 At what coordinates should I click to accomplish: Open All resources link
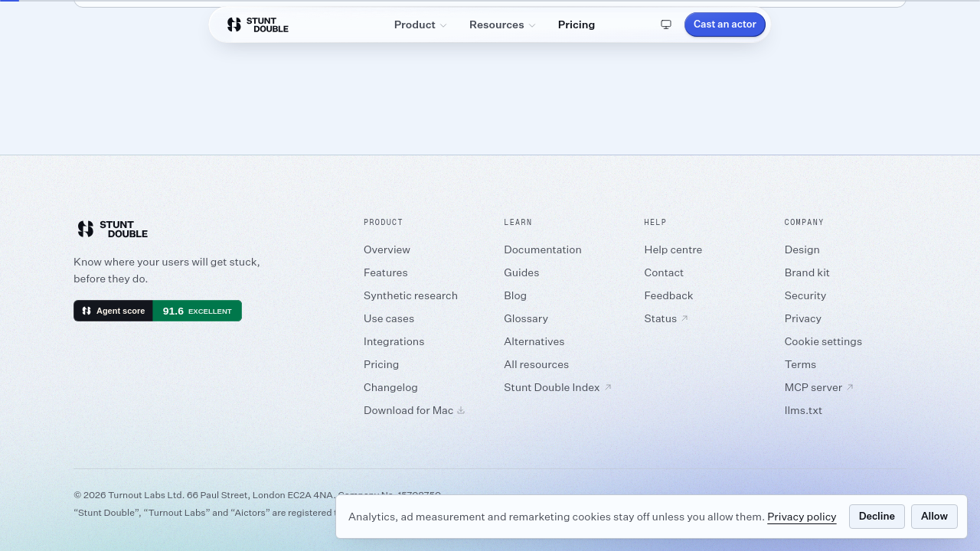click(x=536, y=364)
